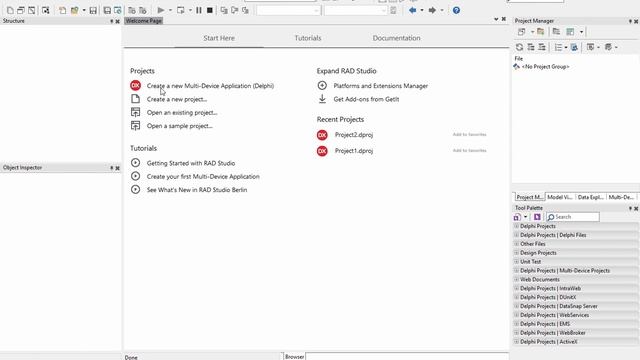Viewport: 640px width, 360px height.
Task: Click the Step Over debug icon
Action: point(234,10)
